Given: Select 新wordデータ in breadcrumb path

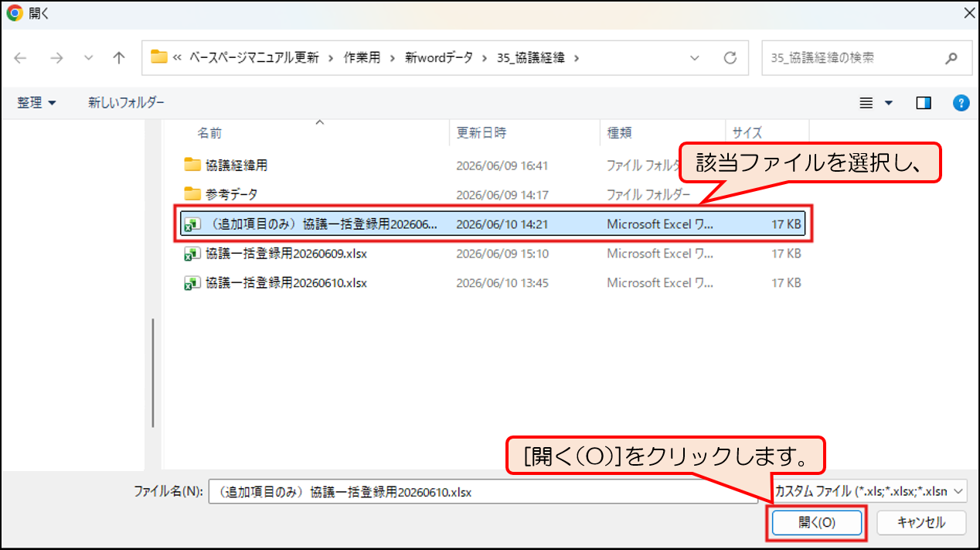Looking at the screenshot, I should pyautogui.click(x=438, y=58).
